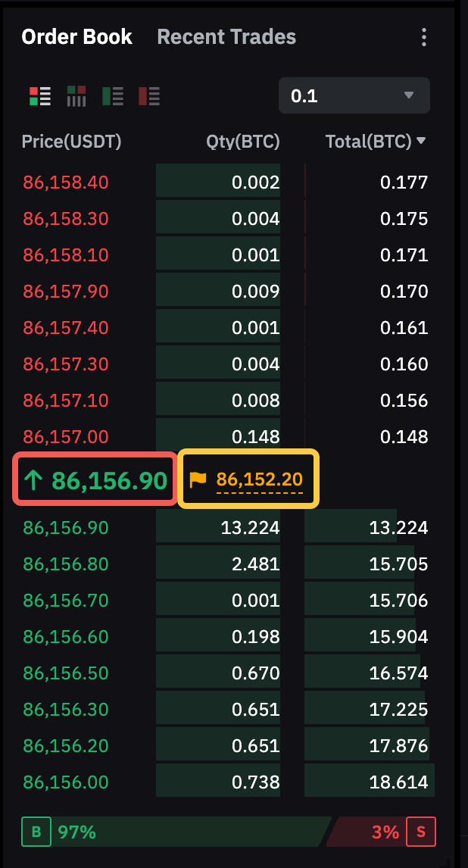Viewport: 468px width, 868px height.
Task: Switch to the Recent Trades tab
Action: [226, 37]
